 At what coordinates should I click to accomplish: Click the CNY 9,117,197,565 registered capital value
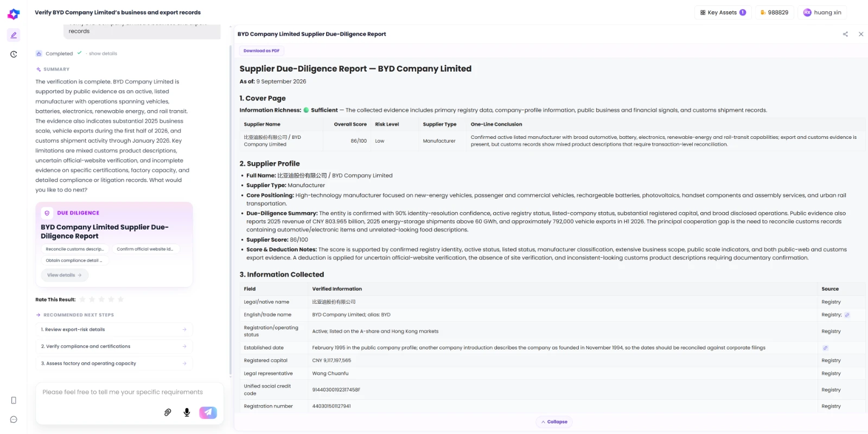click(331, 361)
